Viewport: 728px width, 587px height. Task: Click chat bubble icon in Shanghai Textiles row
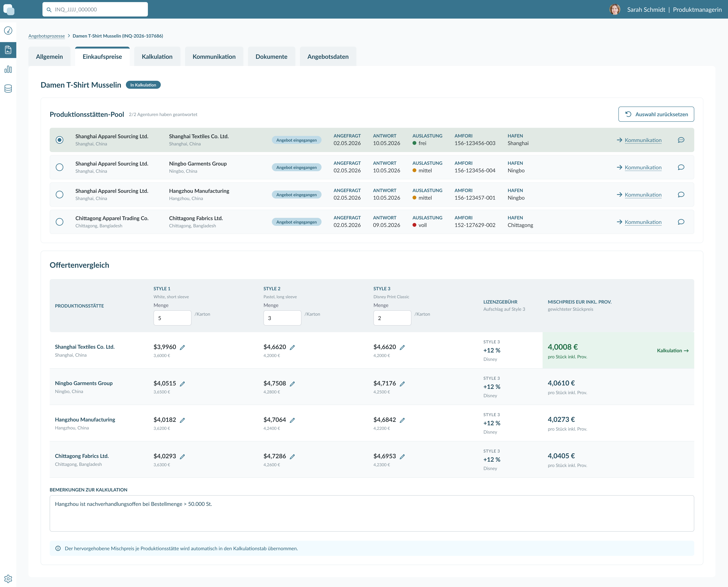681,140
